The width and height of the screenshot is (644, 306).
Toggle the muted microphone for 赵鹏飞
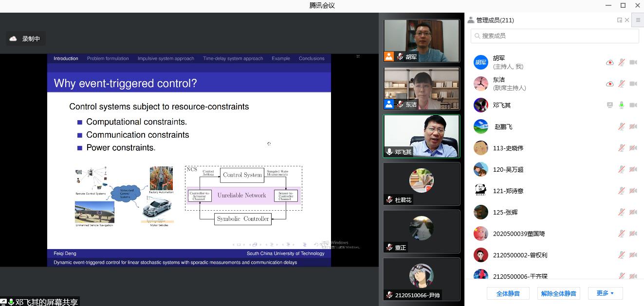coord(622,126)
